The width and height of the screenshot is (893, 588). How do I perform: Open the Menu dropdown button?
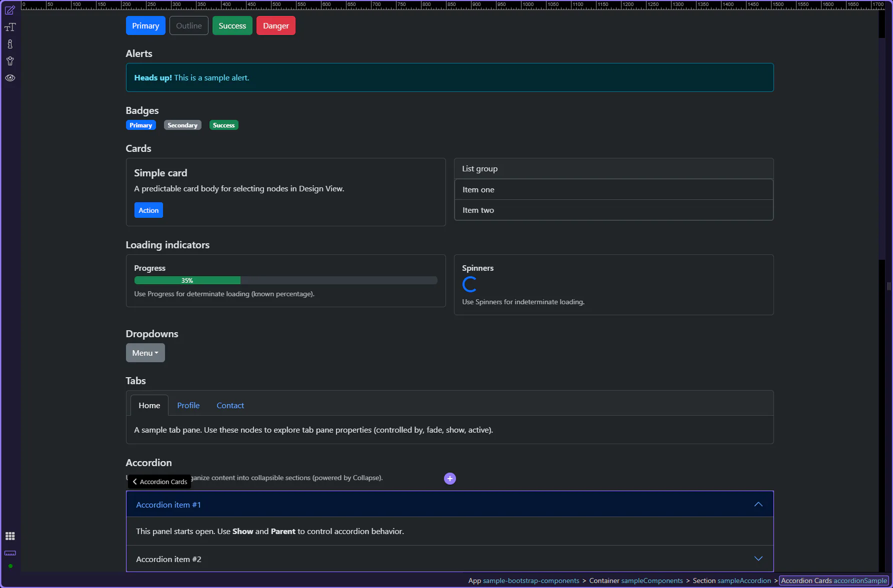[x=145, y=353]
